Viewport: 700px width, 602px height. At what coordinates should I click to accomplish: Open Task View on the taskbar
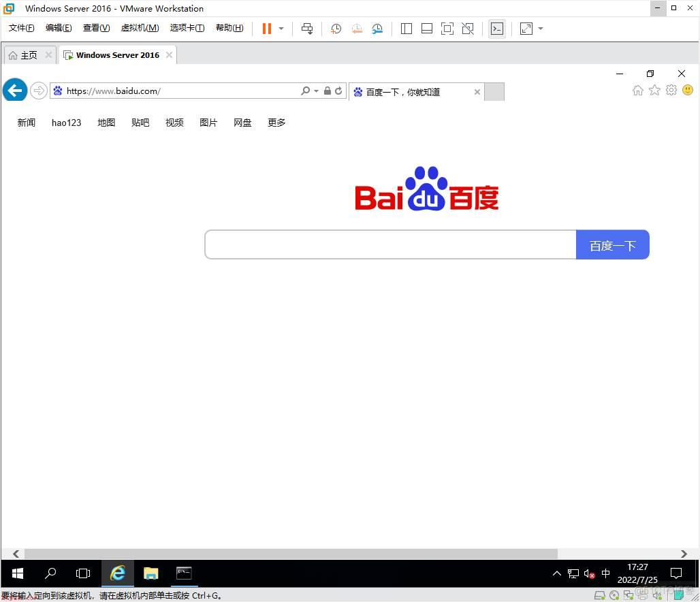tap(83, 573)
